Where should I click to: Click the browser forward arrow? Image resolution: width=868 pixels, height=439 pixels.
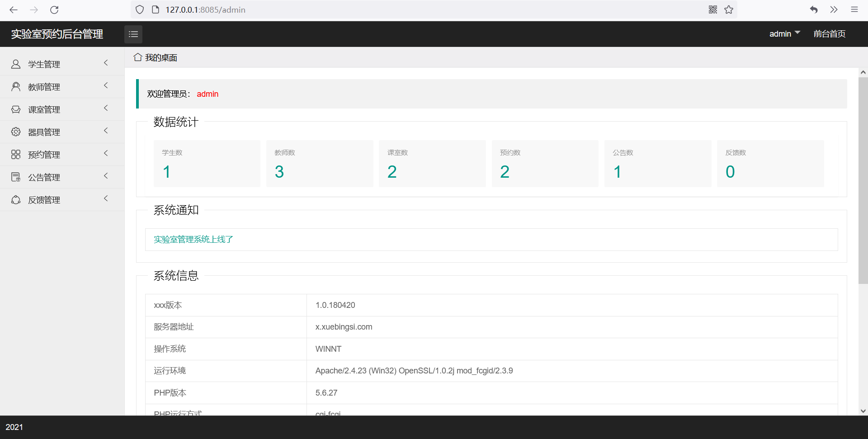34,10
